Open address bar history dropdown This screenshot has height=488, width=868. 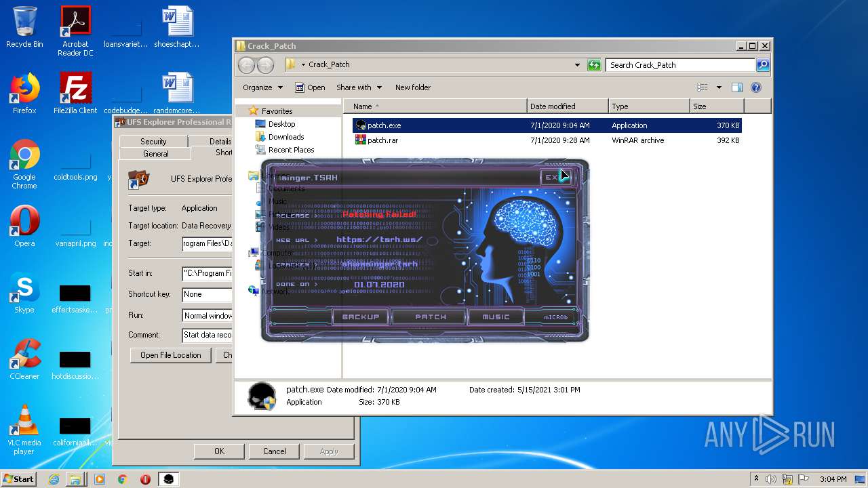(x=577, y=65)
